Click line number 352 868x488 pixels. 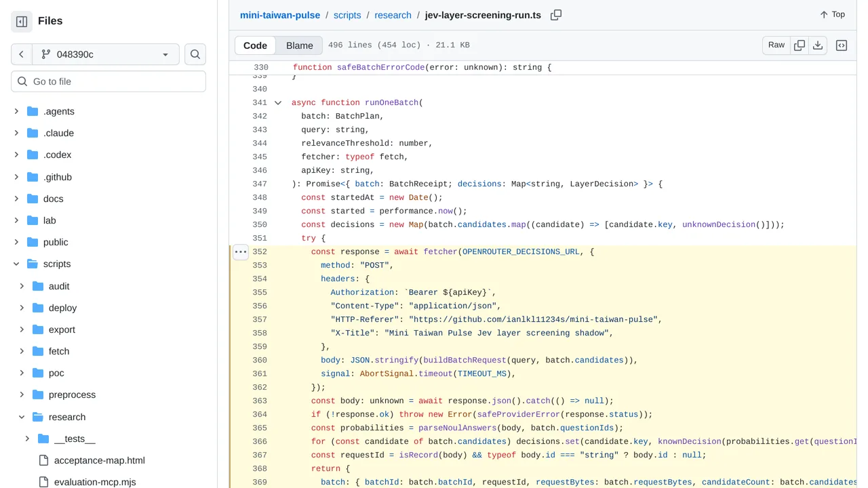click(x=260, y=251)
